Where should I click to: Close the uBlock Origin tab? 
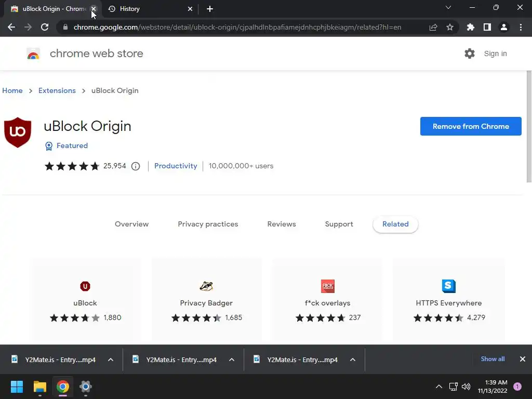pos(94,9)
